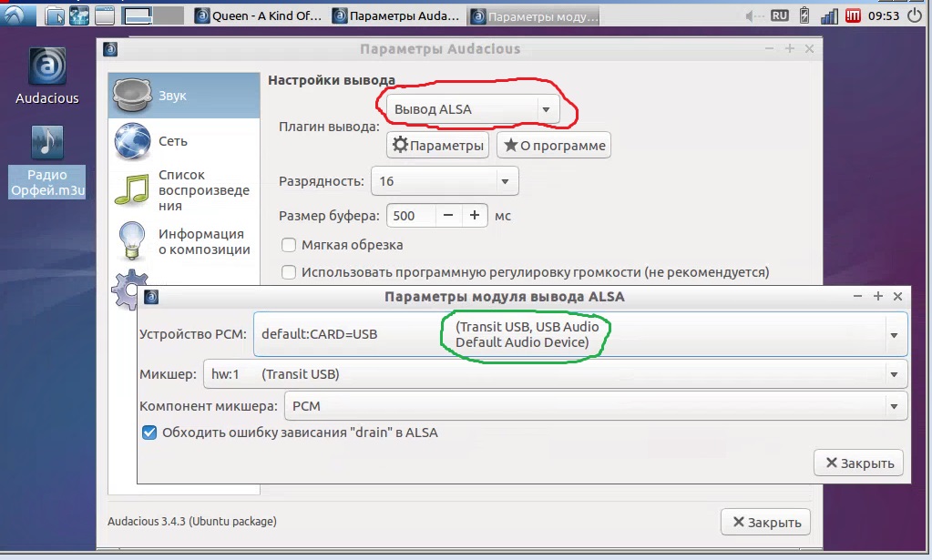Minimize the ALSA output module dialog

coord(857,296)
